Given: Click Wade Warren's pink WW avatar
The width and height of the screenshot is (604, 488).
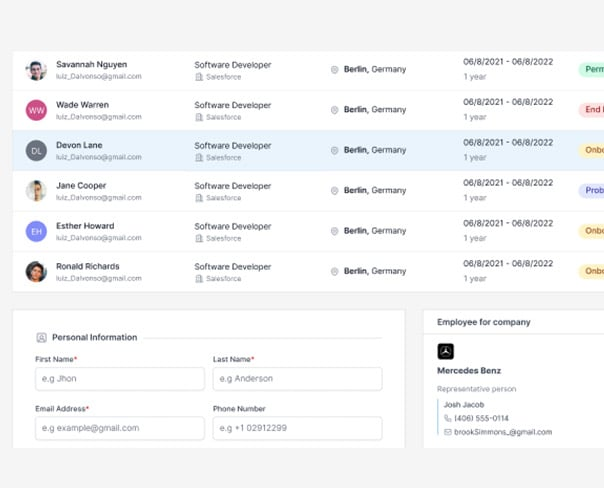Looking at the screenshot, I should pyautogui.click(x=36, y=110).
